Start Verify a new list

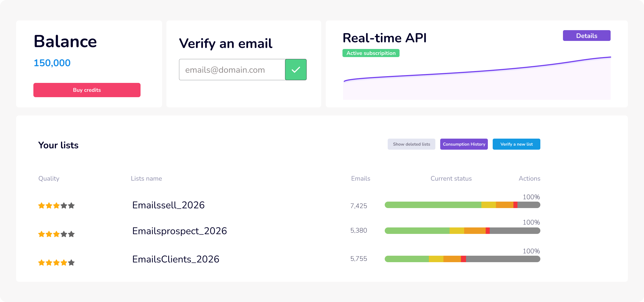coord(516,144)
